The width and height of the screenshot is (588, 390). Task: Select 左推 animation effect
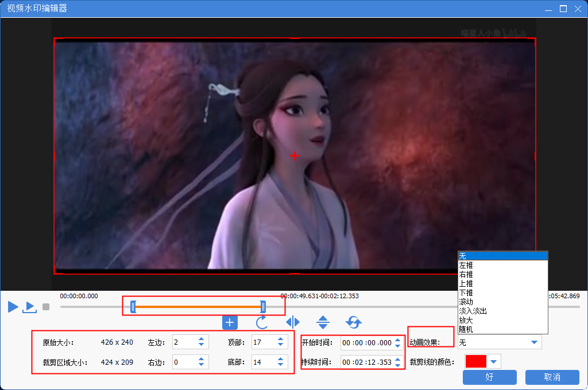click(503, 265)
